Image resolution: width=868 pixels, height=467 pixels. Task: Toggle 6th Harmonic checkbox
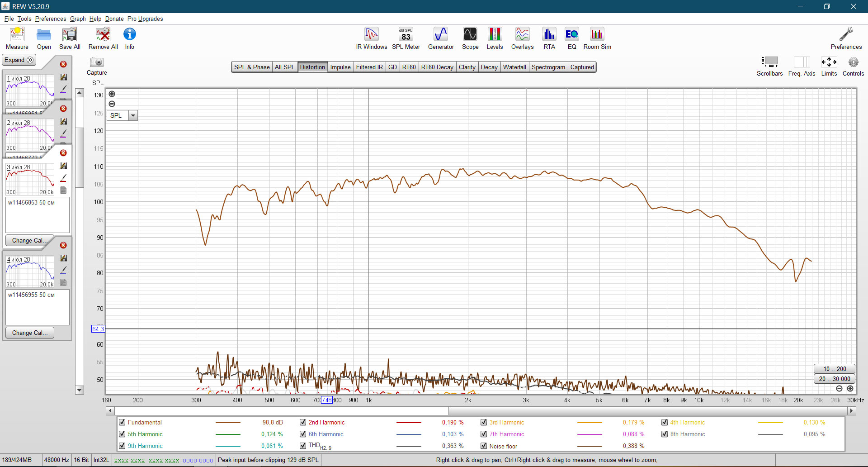tap(303, 434)
